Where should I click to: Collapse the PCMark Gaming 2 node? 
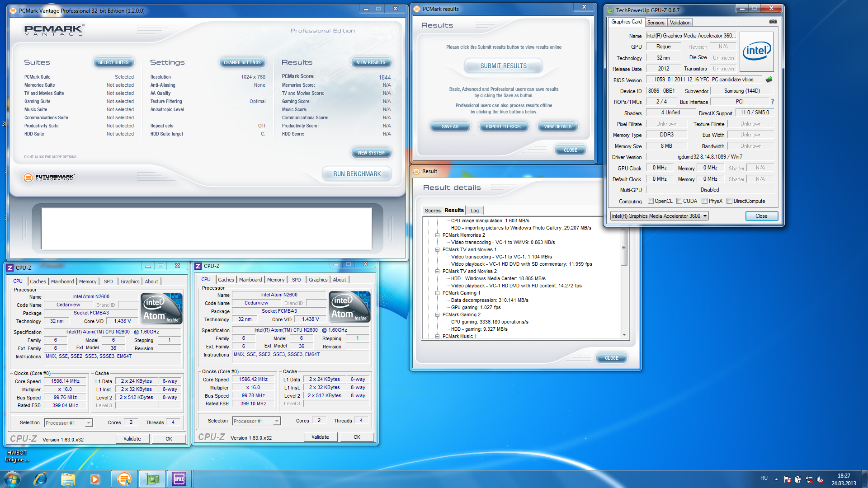tap(437, 314)
